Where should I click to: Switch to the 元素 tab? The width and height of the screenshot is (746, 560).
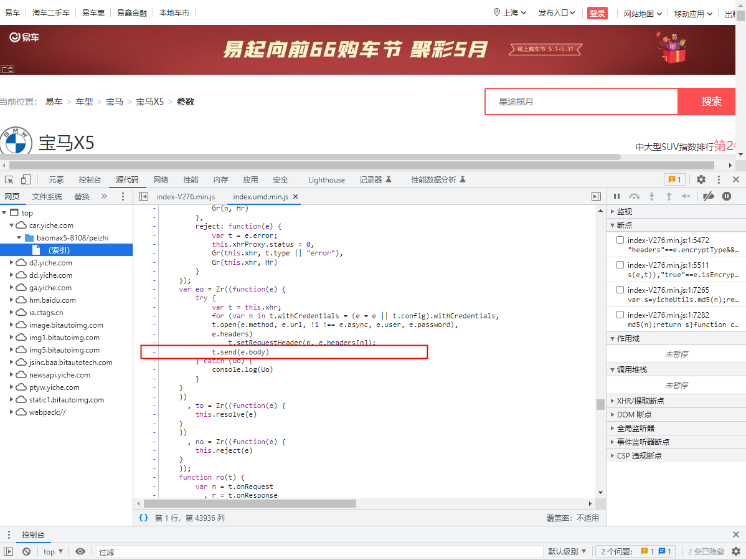tap(56, 180)
